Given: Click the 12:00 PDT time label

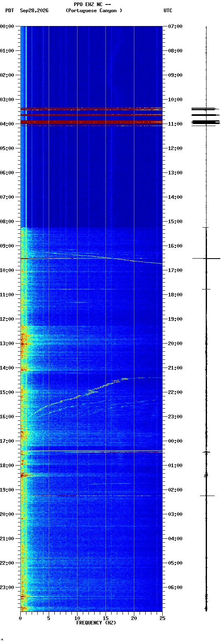Looking at the screenshot, I should pyautogui.click(x=7, y=319).
